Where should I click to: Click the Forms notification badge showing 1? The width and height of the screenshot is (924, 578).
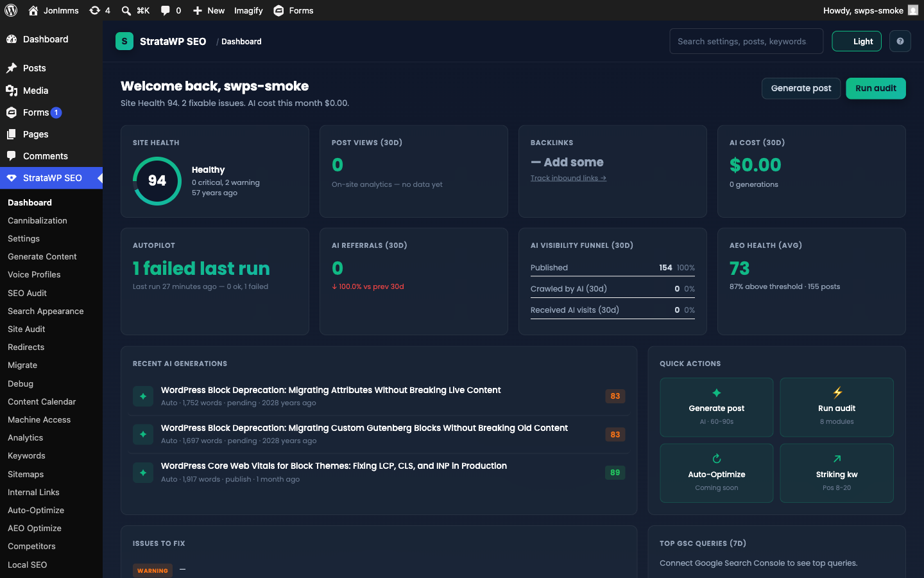coord(56,112)
